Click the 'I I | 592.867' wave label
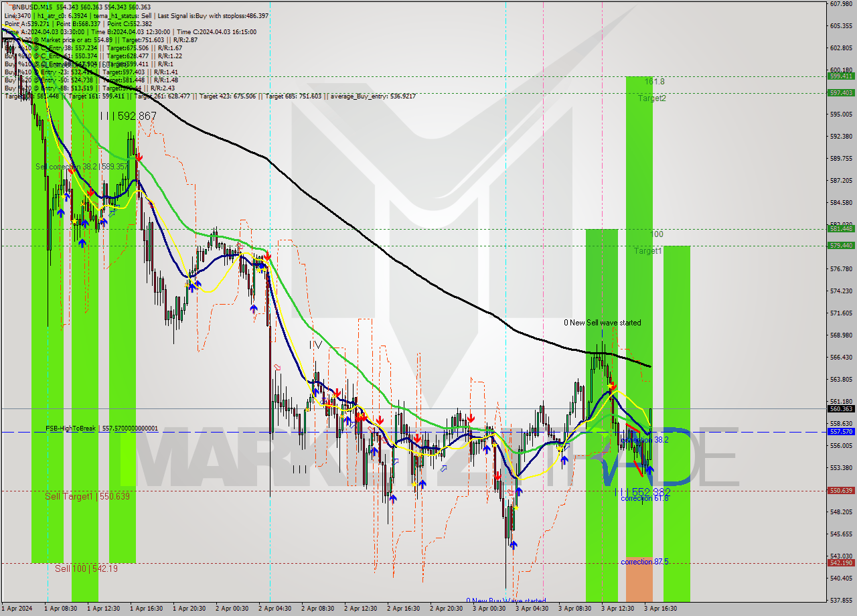The height and width of the screenshot is (616, 857). click(128, 116)
